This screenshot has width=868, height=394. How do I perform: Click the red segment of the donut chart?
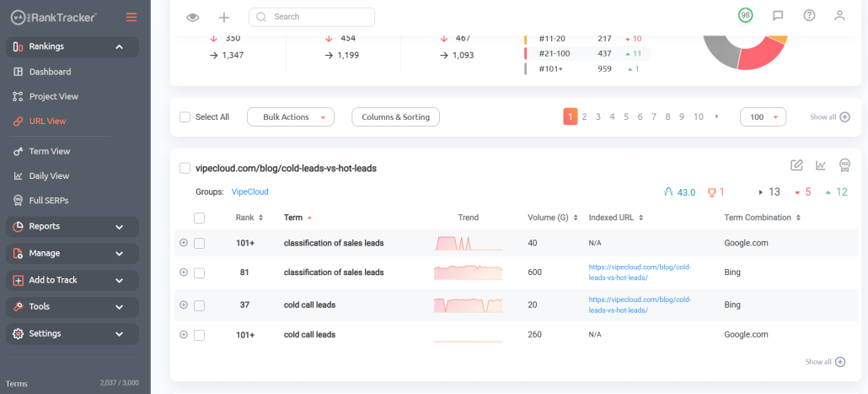point(761,57)
